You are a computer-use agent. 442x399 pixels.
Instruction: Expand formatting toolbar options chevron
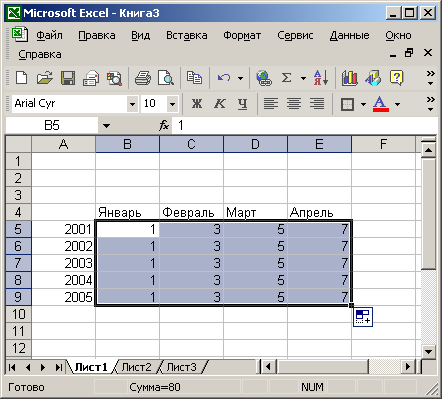pyautogui.click(x=431, y=104)
